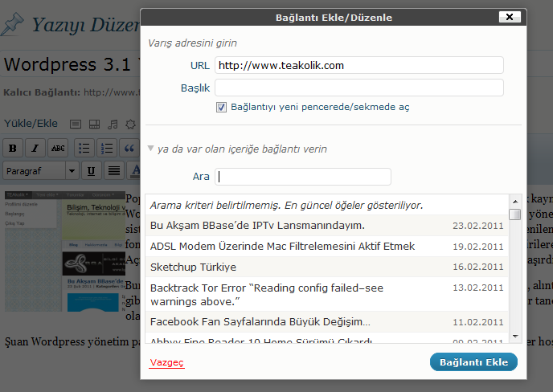Select 'ADSL Modem Üzerinde Mac Filtrelemesini' result
The image size is (553, 392).
[327, 247]
